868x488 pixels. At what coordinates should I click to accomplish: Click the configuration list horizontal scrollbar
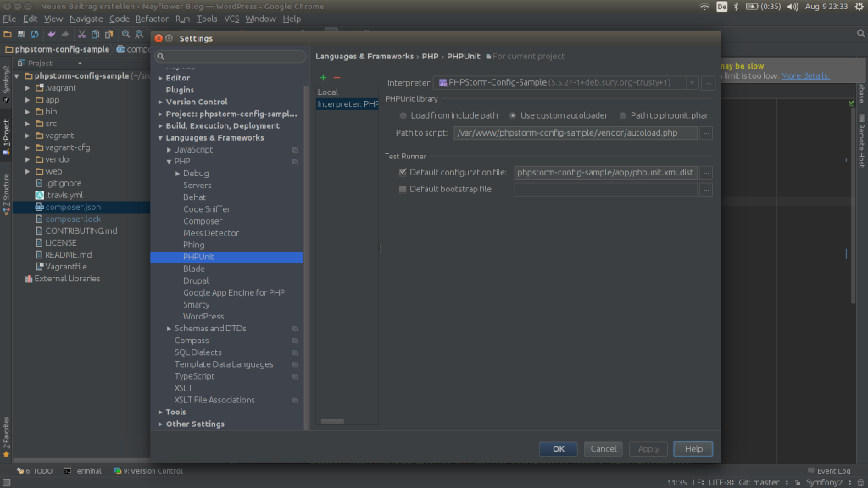pos(332,421)
